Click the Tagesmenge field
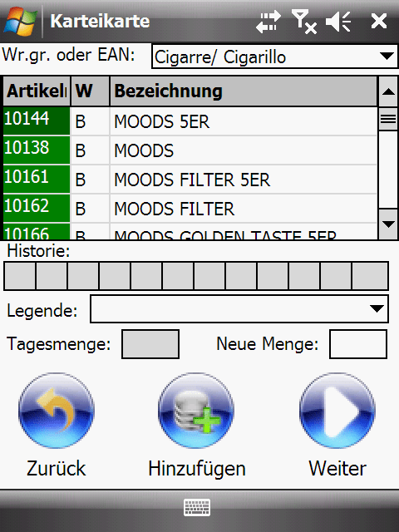The height and width of the screenshot is (532, 399). click(x=150, y=343)
